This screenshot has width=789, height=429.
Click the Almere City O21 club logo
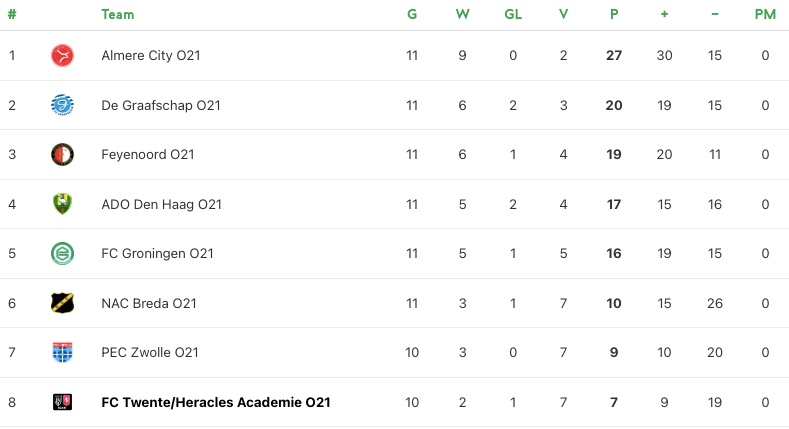pyautogui.click(x=62, y=55)
